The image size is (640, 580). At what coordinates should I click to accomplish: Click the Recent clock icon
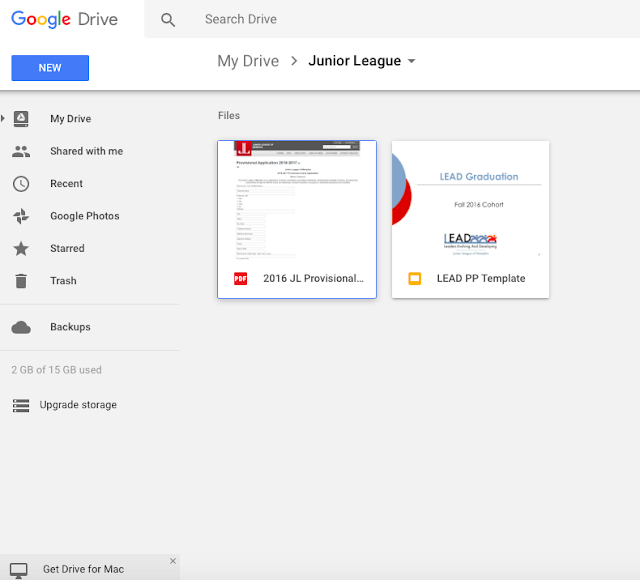[x=21, y=184]
